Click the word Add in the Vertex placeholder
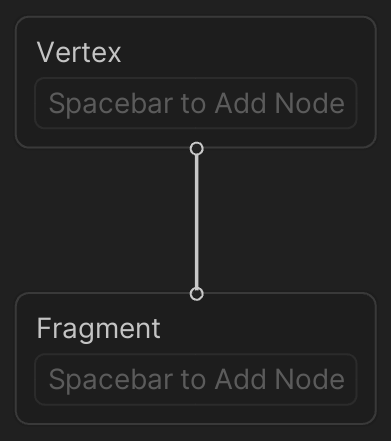 241,103
